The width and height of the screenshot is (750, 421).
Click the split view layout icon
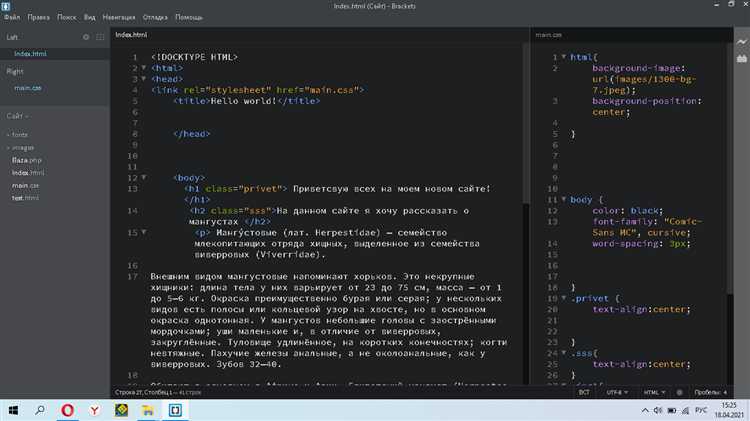[x=100, y=37]
